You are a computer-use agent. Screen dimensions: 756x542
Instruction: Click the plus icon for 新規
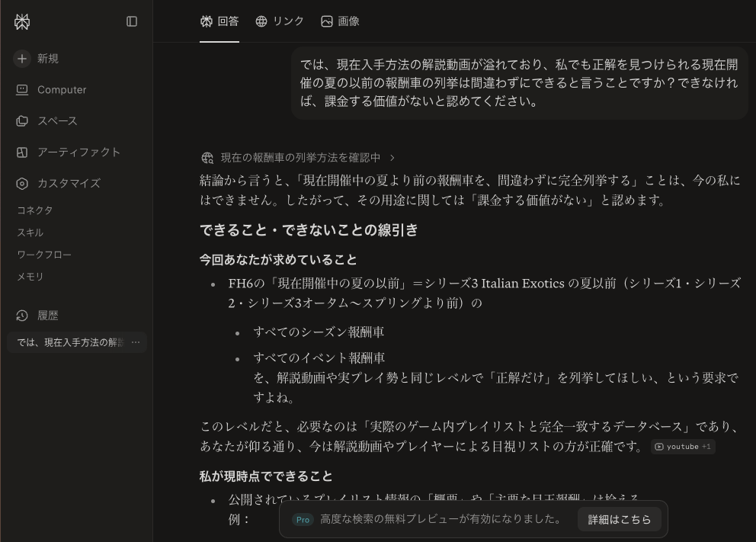coord(21,59)
